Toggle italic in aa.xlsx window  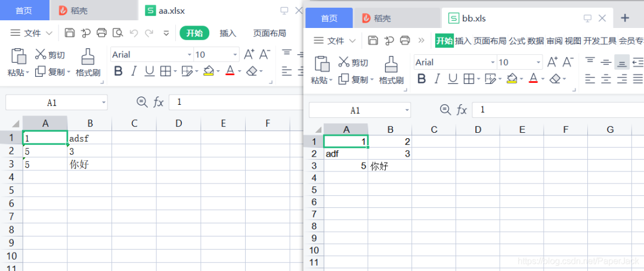[134, 71]
